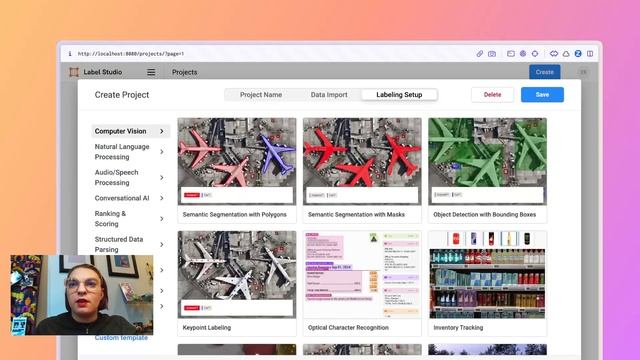Click the blue Z extension icon
Viewport: 640px width, 360px height.
tap(578, 53)
